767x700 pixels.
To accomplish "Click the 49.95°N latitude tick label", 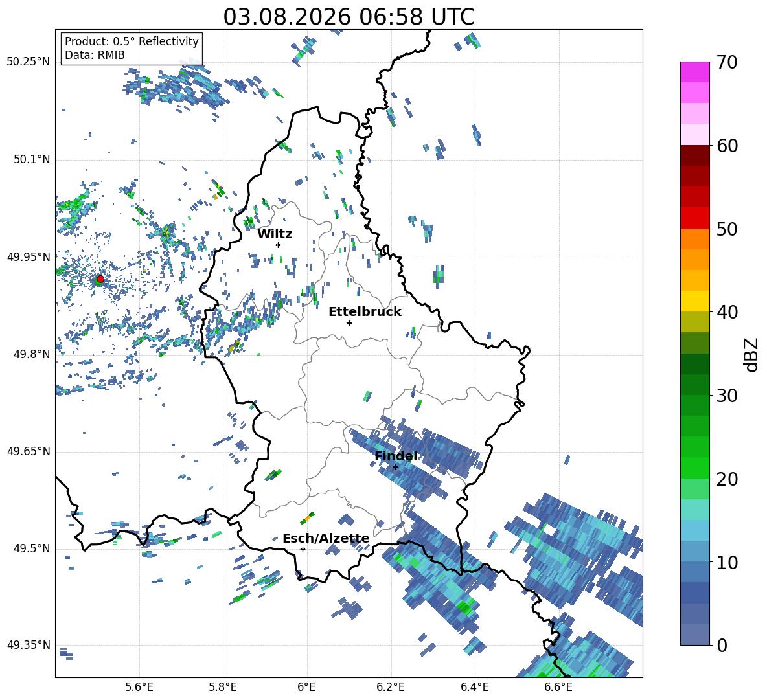I will tap(29, 257).
